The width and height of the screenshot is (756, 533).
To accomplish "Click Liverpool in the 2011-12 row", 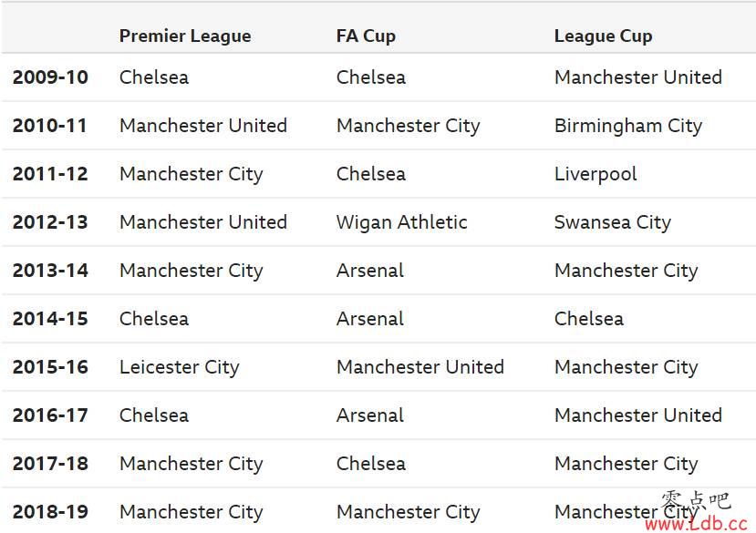I will point(595,174).
